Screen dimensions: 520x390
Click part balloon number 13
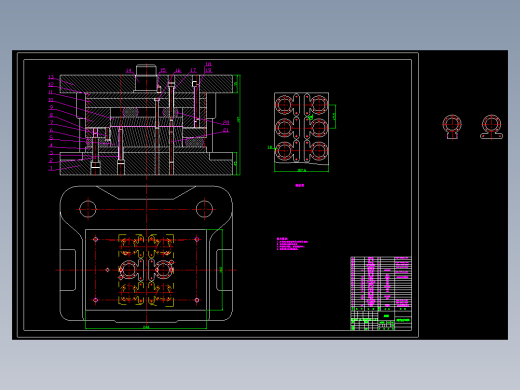tap(51, 77)
